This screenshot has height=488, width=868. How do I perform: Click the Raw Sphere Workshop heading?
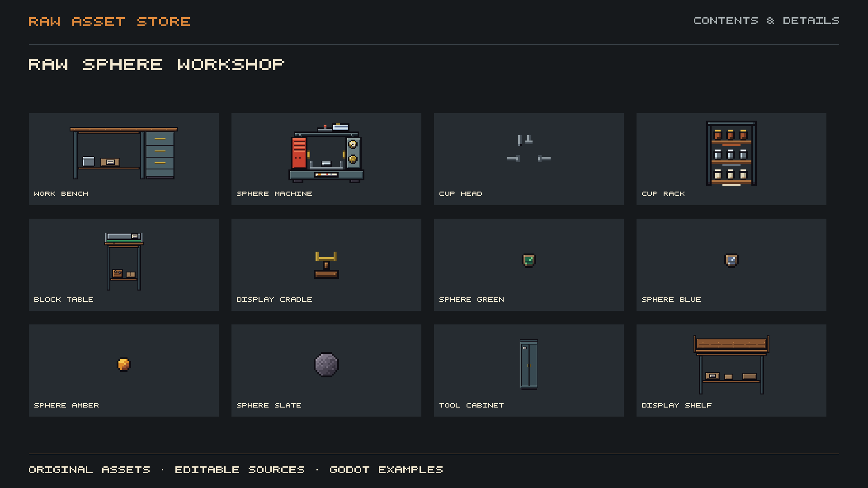156,64
